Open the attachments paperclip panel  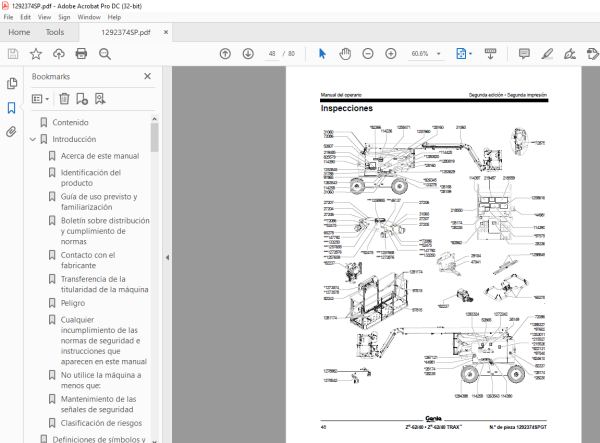tap(11, 132)
